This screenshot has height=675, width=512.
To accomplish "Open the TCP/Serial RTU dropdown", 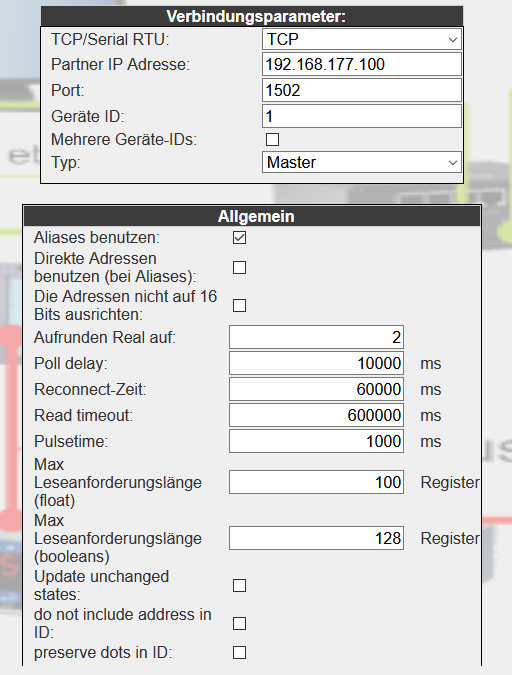I will pos(362,40).
